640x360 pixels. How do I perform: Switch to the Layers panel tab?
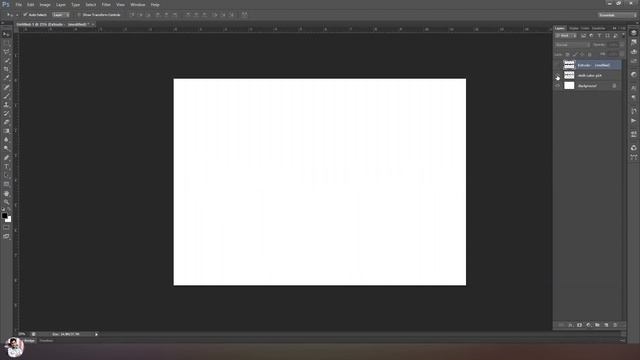click(x=560, y=28)
